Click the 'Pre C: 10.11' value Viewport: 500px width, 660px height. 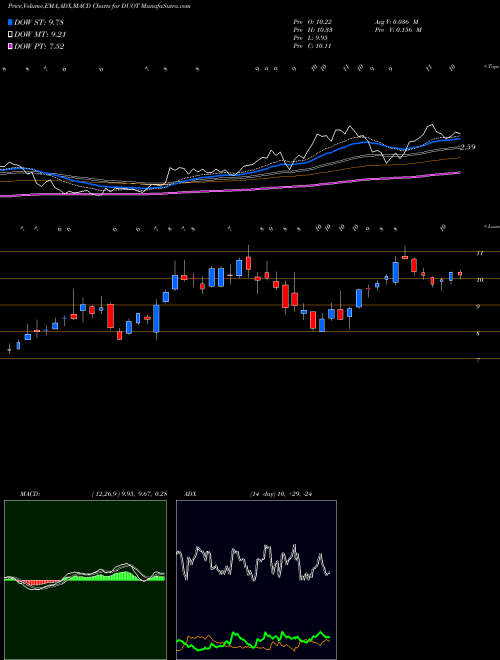313,46
